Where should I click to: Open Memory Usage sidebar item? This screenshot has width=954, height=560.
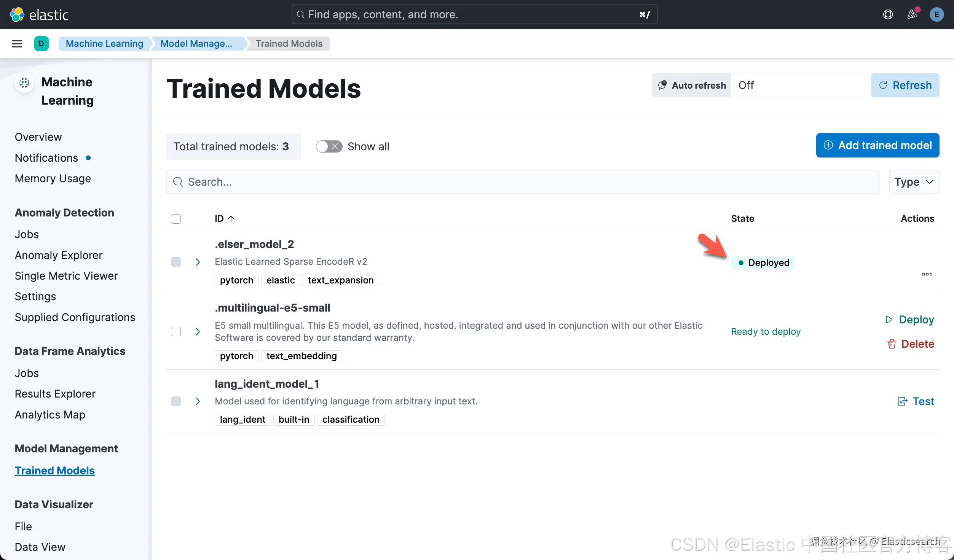[53, 178]
